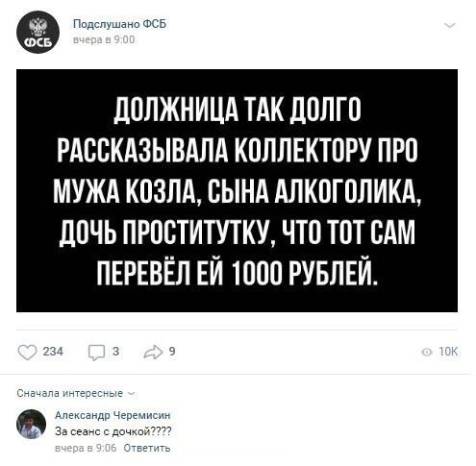The width and height of the screenshot is (476, 466).
Task: Open Александр Черемисин's avatar photo
Action: point(31,424)
